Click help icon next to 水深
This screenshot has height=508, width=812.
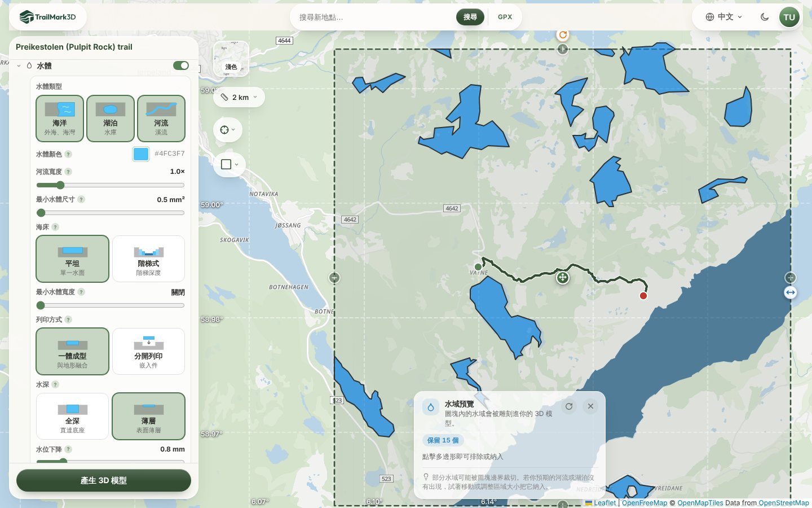(x=55, y=384)
